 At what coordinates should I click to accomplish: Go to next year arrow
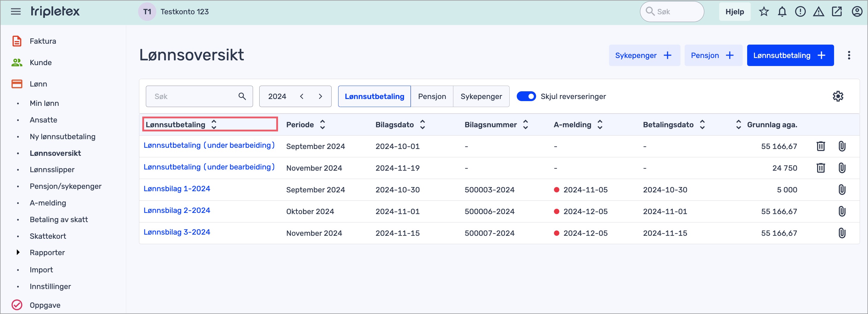320,96
